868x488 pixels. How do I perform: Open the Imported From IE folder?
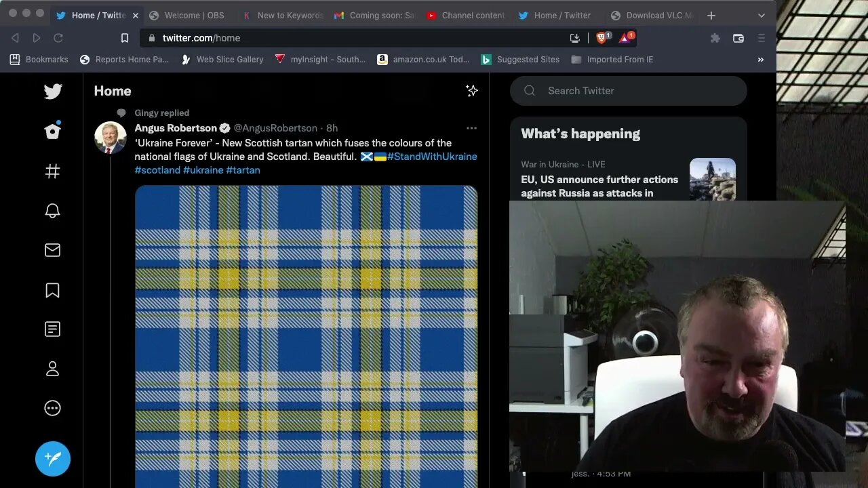tap(612, 60)
